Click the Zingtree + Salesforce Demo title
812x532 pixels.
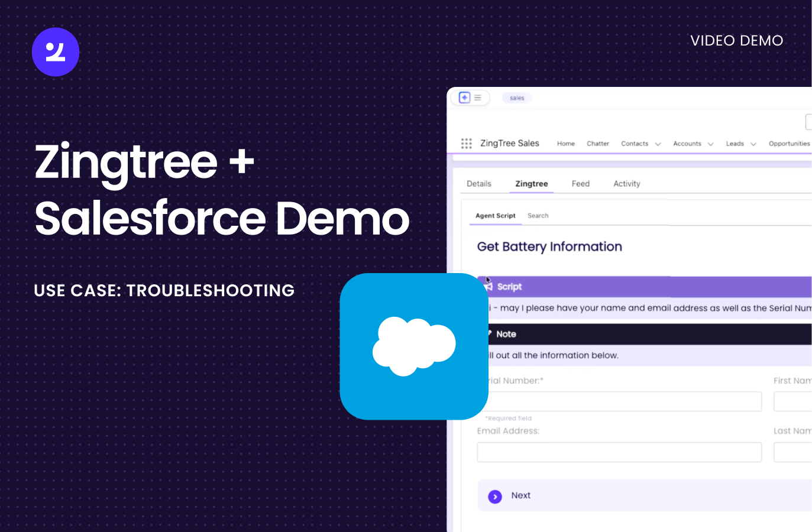click(x=222, y=190)
